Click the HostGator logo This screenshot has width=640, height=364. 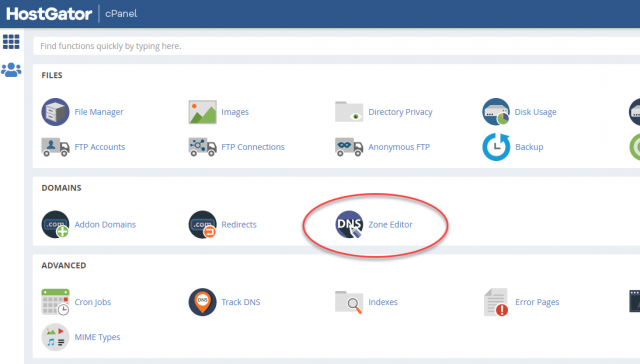49,14
